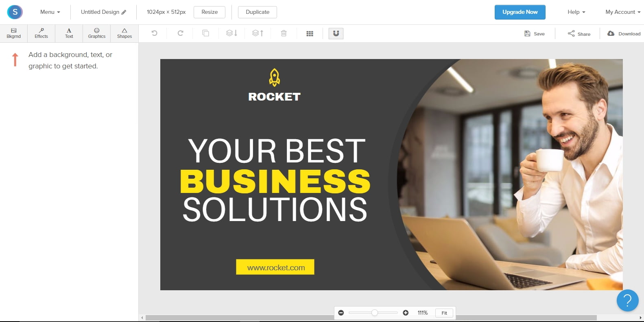The height and width of the screenshot is (322, 644).
Task: Open the help question mark bubble
Action: (628, 300)
